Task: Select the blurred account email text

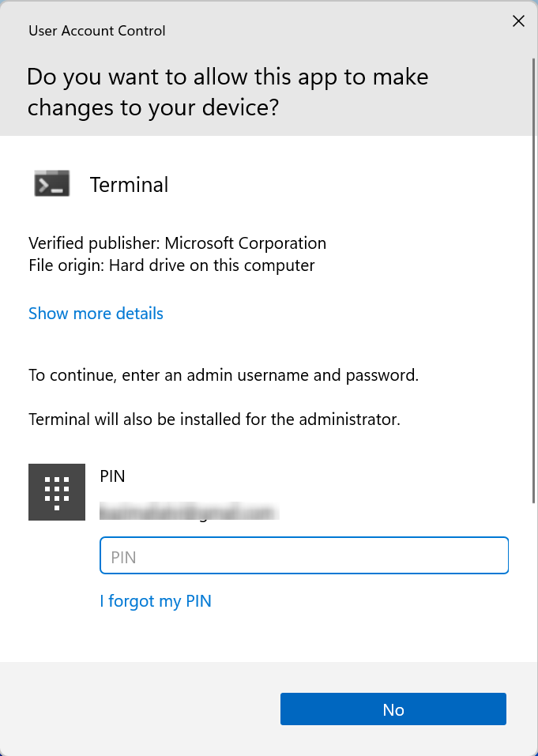Action: (188, 512)
